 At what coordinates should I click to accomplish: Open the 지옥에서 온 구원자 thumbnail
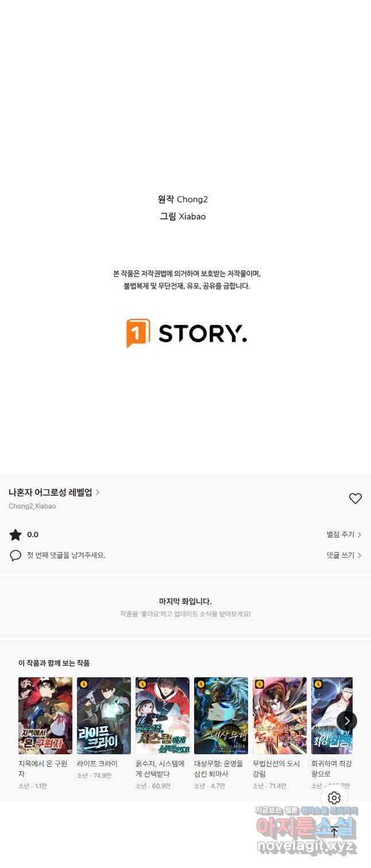(x=45, y=716)
